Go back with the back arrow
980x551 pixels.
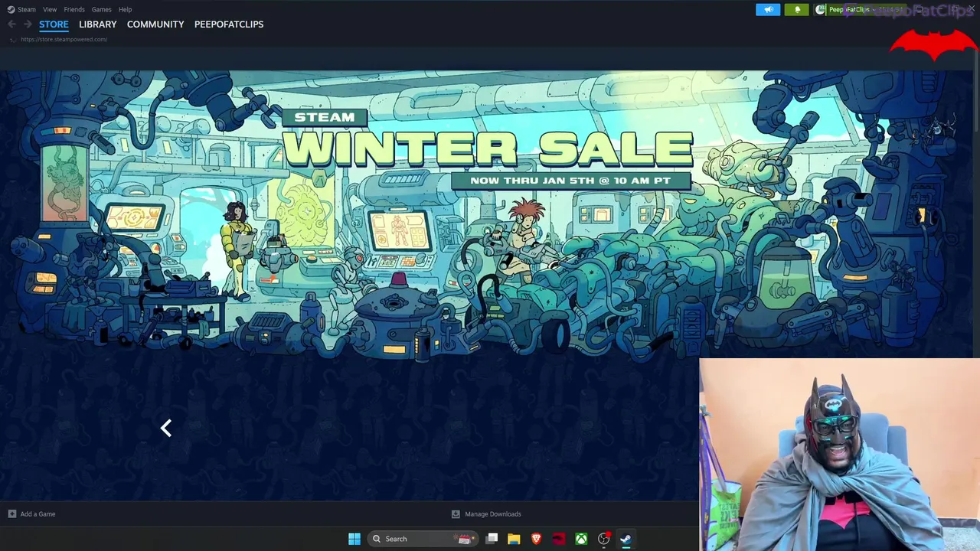11,24
